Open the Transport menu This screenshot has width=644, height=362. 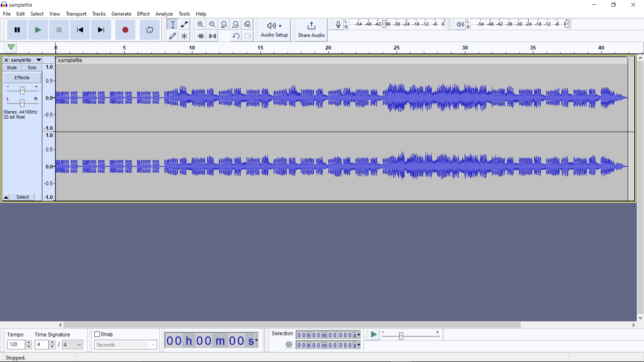(x=76, y=14)
